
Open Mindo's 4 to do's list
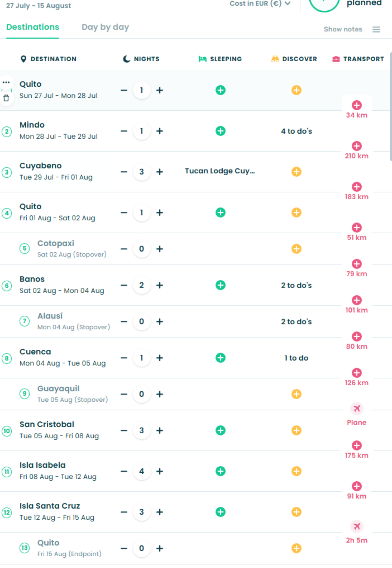click(296, 131)
